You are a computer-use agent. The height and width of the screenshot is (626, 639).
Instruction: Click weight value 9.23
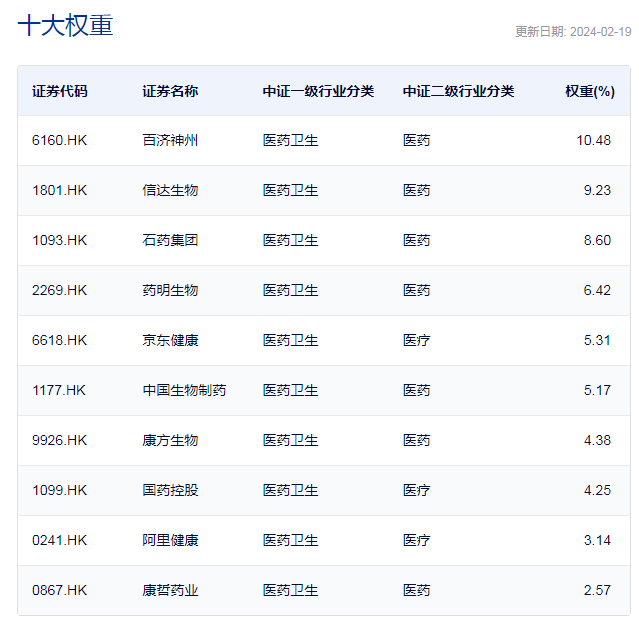point(597,190)
